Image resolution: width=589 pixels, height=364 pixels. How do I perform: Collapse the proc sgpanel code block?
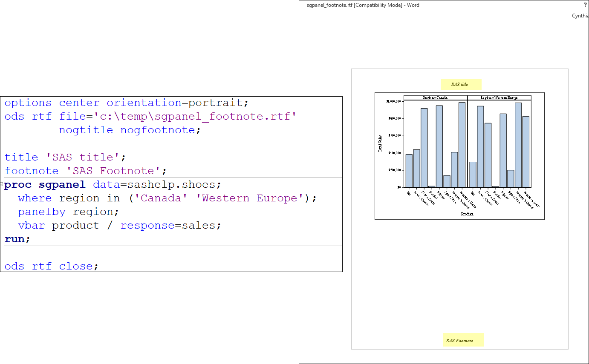coord(2,184)
